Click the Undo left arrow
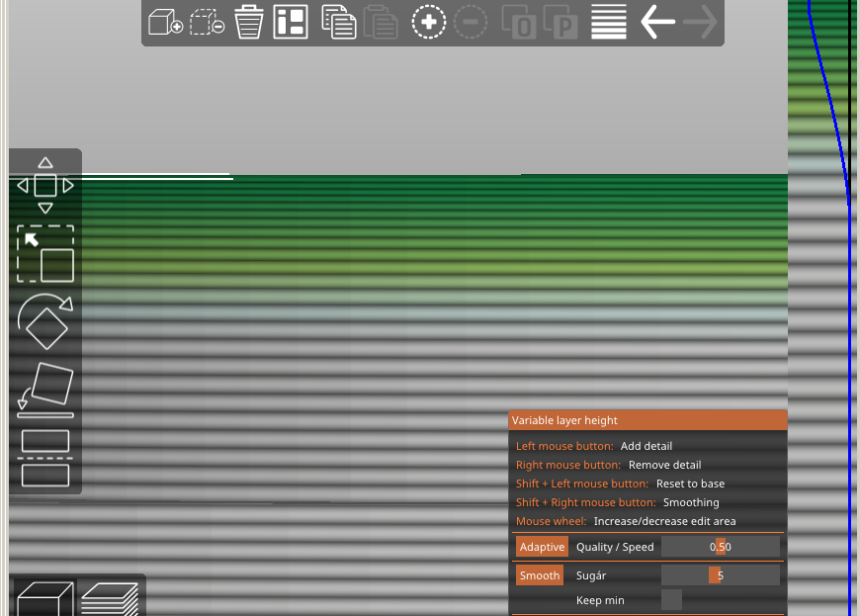Screen dimensions: 860x616 pos(657,22)
